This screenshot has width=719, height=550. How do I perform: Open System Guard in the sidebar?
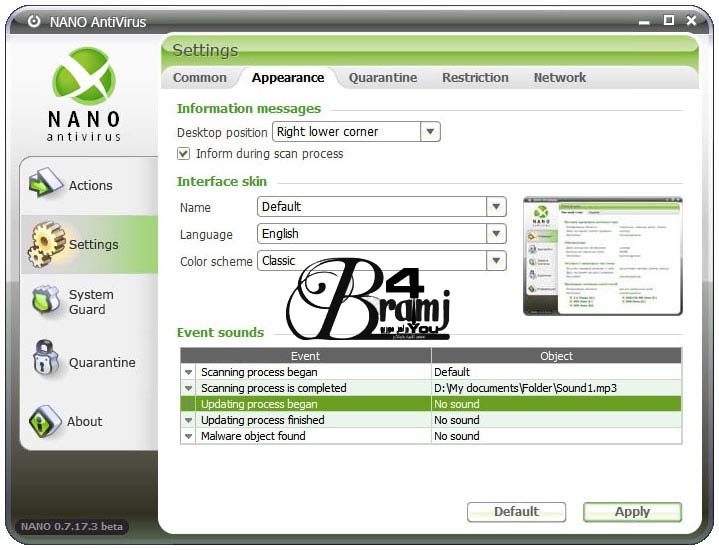(x=89, y=301)
